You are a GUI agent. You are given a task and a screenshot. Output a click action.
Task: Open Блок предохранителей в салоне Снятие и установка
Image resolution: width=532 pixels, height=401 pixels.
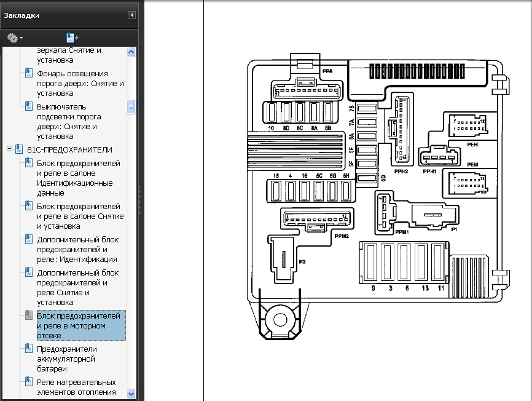(80, 216)
